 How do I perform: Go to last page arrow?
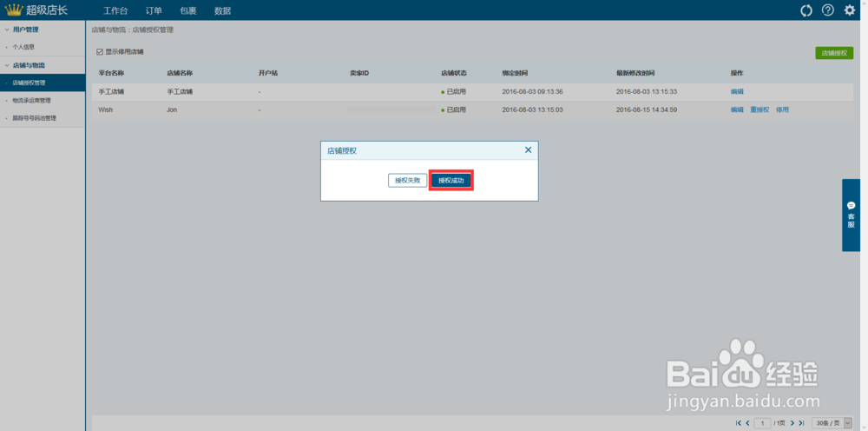[801, 423]
